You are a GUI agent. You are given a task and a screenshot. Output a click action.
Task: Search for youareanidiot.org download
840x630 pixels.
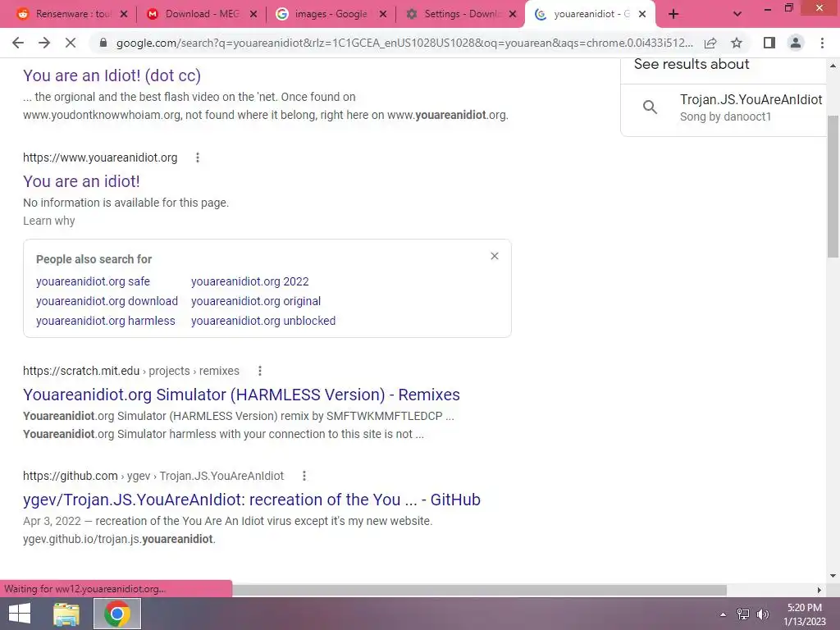click(x=107, y=301)
